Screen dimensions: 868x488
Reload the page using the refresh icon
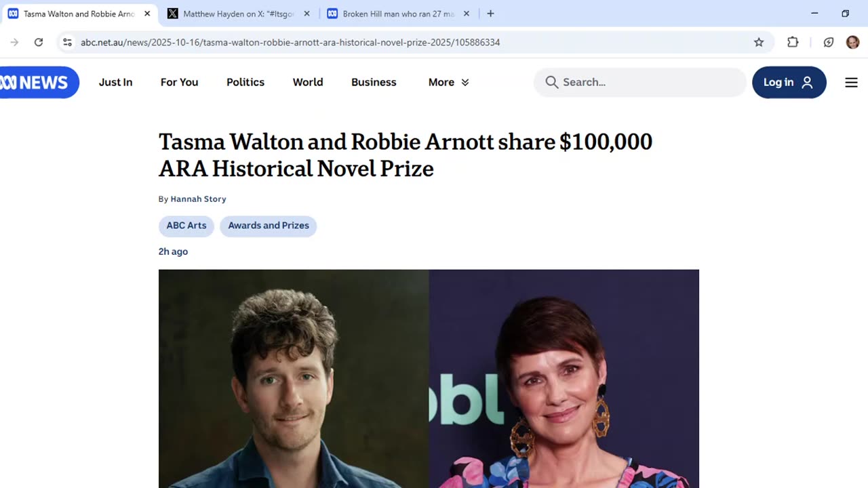coord(39,42)
